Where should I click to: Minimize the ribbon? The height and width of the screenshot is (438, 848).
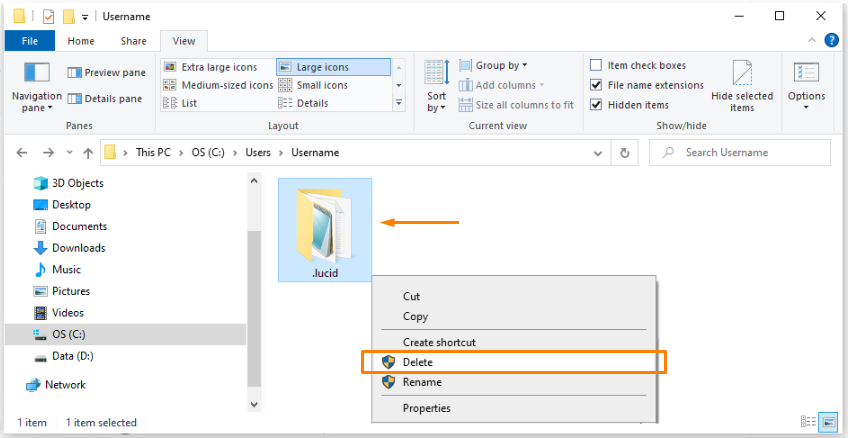[x=811, y=40]
